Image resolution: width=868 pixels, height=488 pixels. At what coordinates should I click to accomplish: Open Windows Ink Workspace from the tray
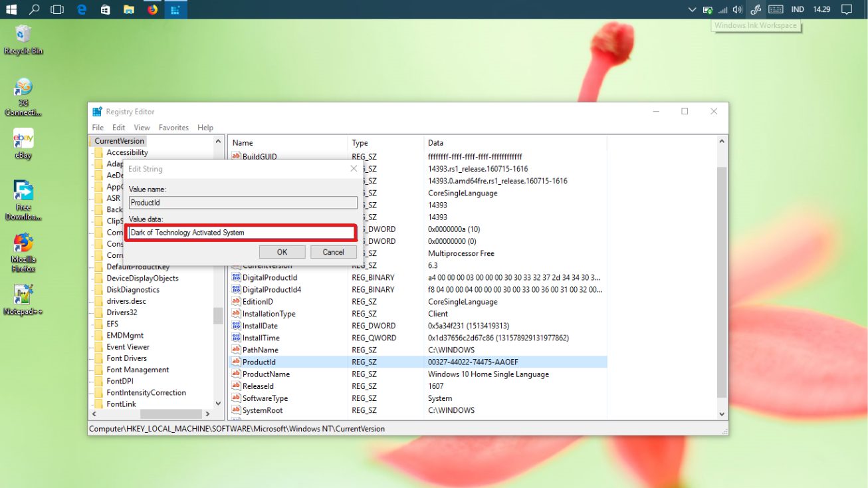tap(755, 9)
